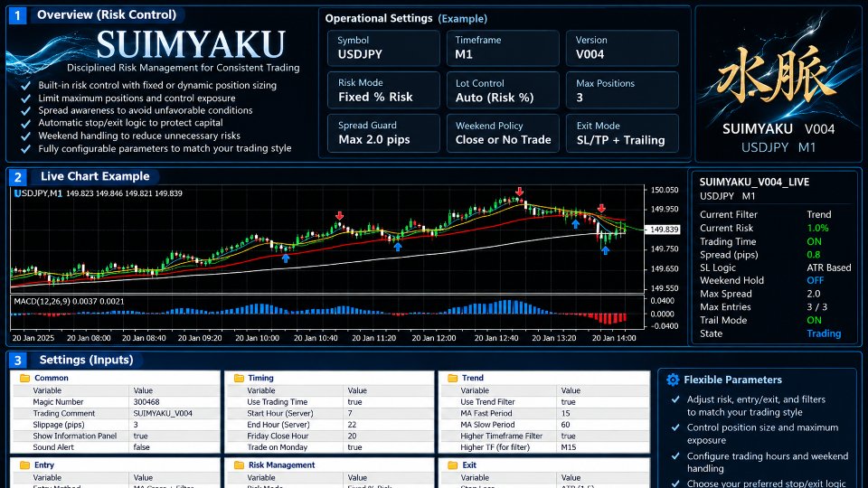Click the Trading Time ON status value
Viewport: 868px width, 488px height.
814,242
